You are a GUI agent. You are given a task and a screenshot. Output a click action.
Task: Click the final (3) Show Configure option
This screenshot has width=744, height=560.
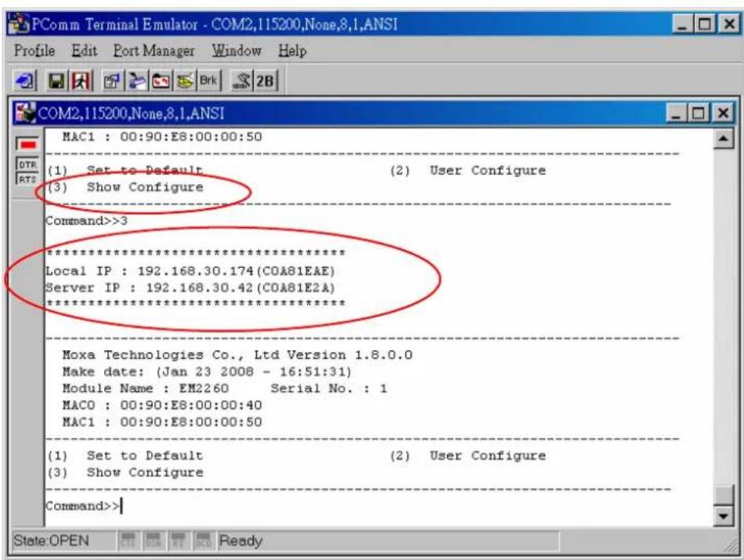125,472
